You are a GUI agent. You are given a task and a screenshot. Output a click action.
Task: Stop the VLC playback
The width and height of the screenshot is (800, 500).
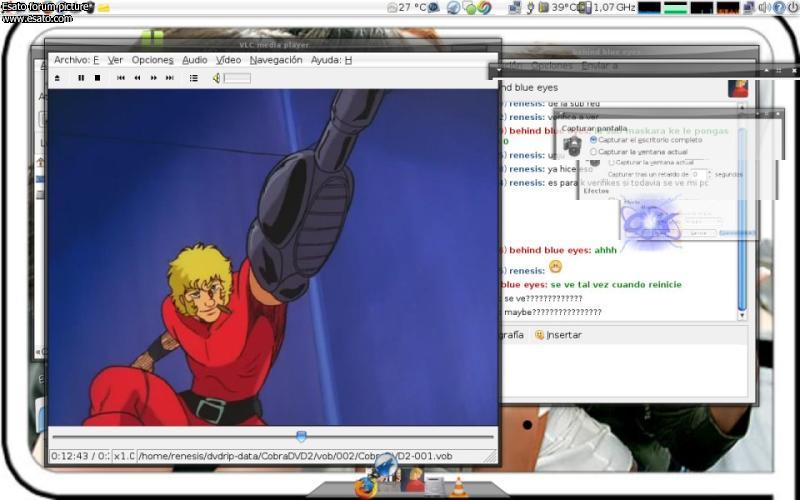coord(97,78)
